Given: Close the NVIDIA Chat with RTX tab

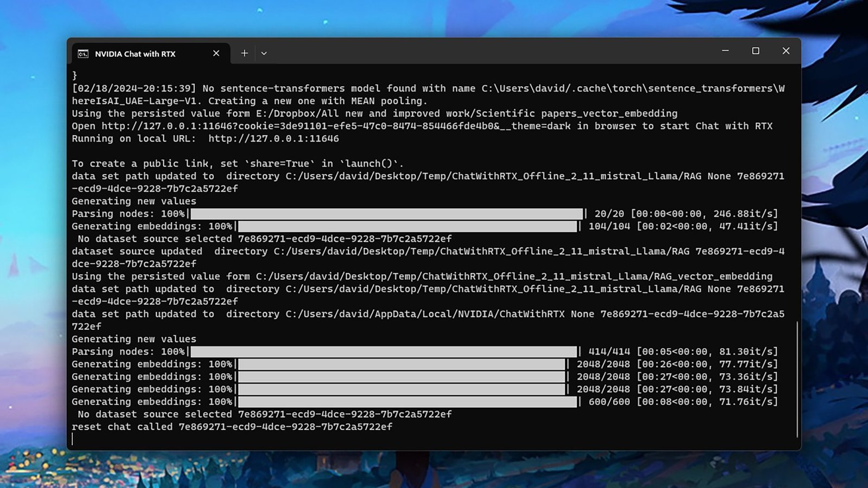Looking at the screenshot, I should point(216,53).
